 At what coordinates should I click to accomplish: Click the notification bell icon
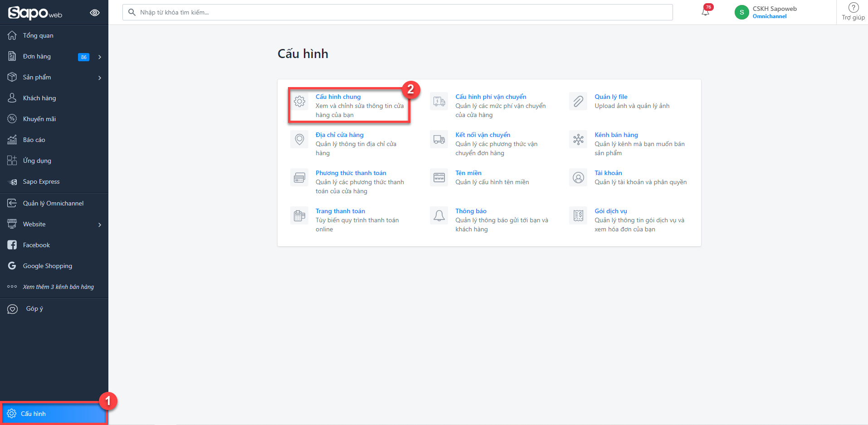point(705,12)
